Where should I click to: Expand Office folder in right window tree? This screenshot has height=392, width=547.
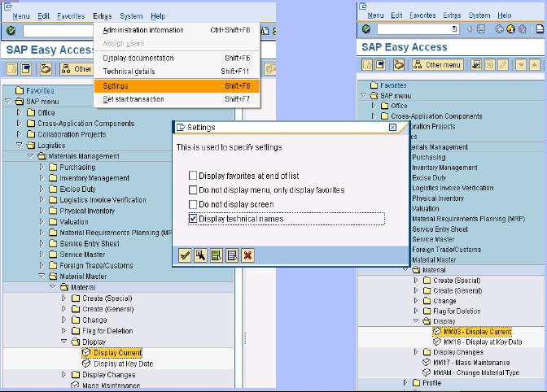(374, 106)
